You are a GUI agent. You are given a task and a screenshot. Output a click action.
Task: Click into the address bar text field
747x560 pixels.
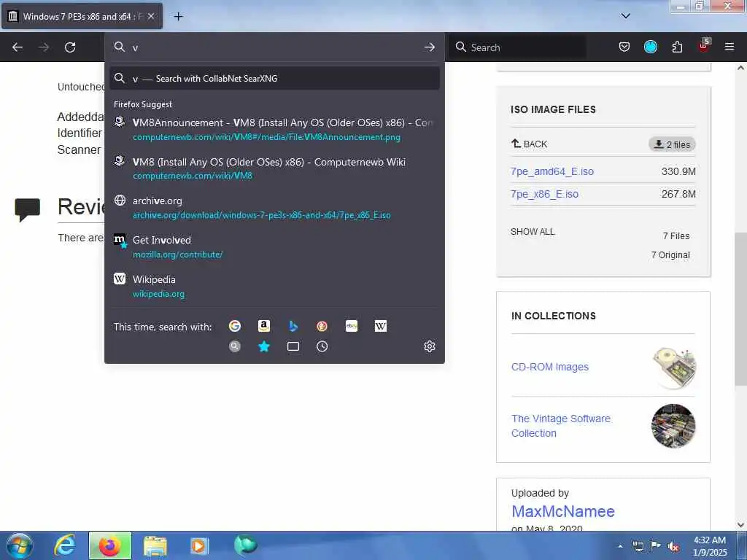pos(274,47)
